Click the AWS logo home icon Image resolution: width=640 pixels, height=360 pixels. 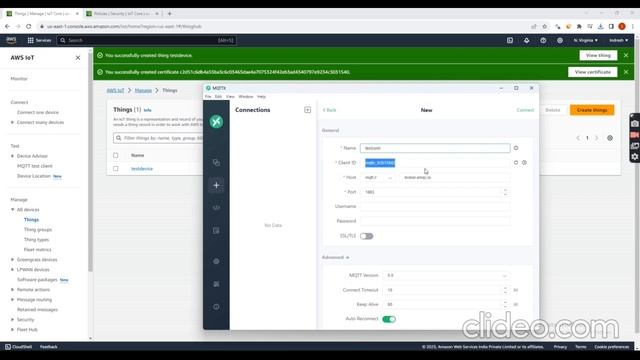pos(11,40)
